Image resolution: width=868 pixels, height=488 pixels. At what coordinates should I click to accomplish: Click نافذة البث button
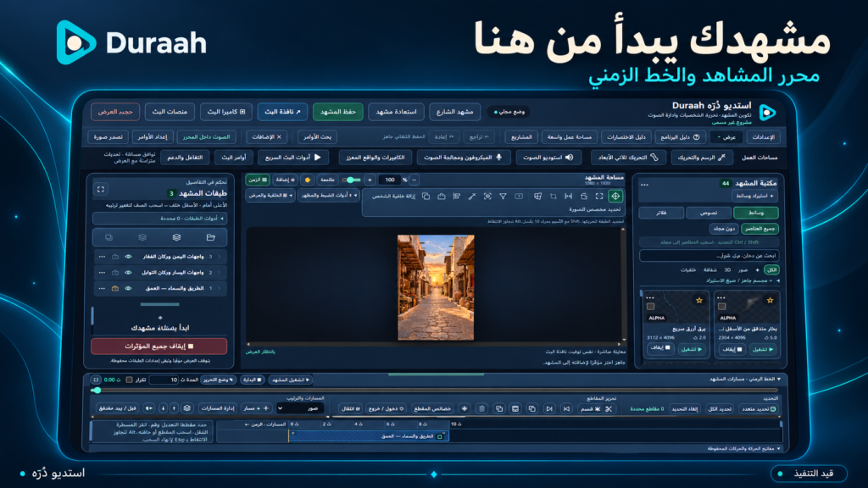[x=282, y=112]
